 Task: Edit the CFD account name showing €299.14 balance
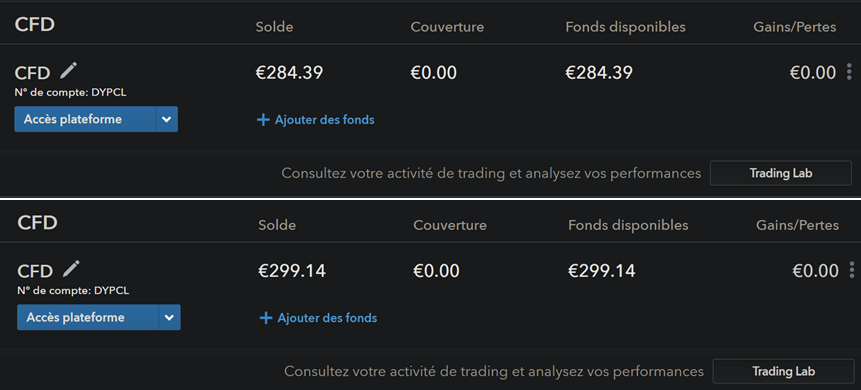pos(71,269)
